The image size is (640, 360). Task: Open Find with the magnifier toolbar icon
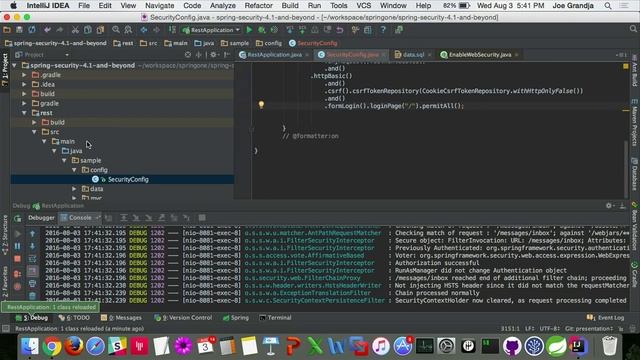point(116,30)
